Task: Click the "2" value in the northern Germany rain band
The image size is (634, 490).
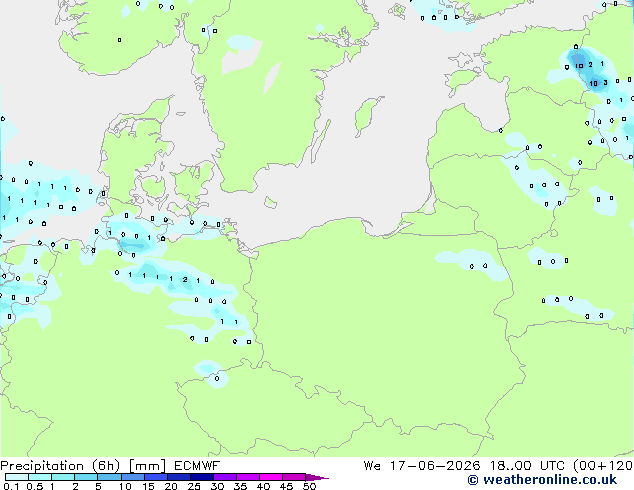Action: click(x=185, y=279)
